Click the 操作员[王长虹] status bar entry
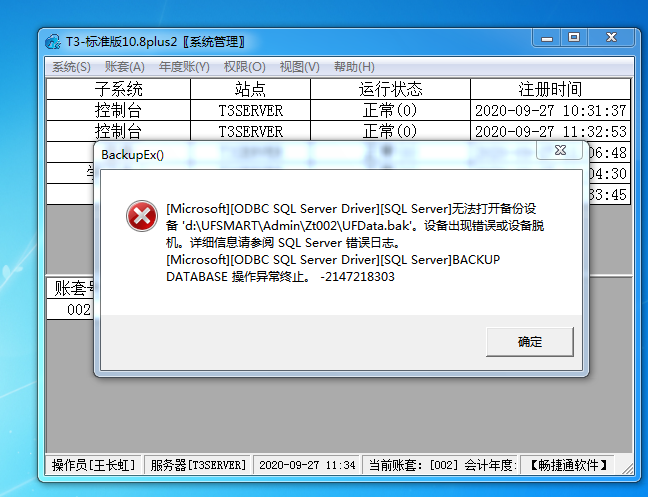The height and width of the screenshot is (497, 648). 93,465
